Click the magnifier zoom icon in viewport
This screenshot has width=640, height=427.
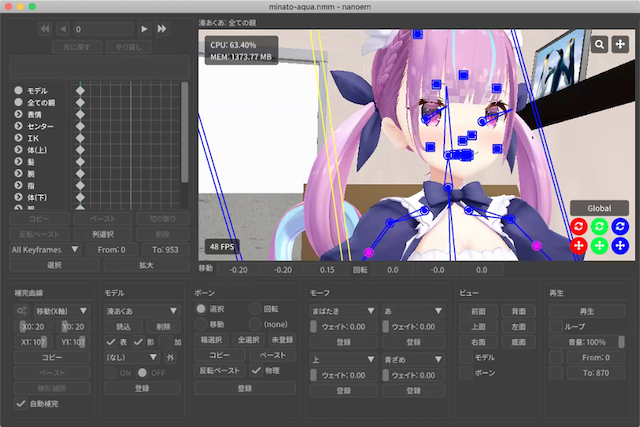click(599, 44)
